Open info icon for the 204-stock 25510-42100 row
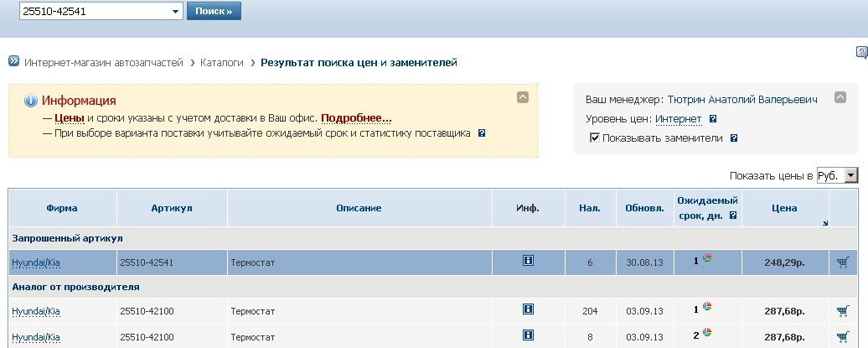The width and height of the screenshot is (868, 348). point(528,309)
